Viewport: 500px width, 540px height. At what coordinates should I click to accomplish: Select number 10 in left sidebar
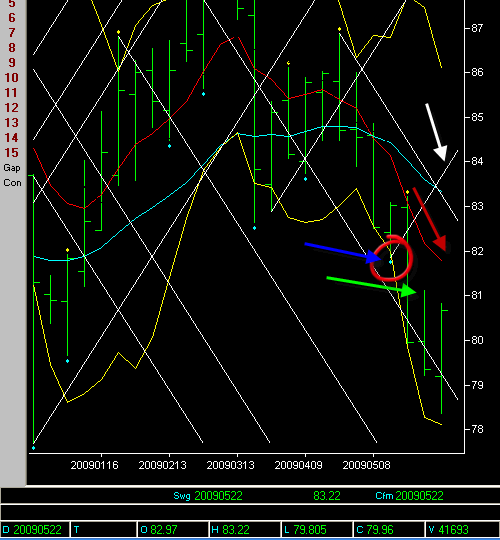coord(11,78)
